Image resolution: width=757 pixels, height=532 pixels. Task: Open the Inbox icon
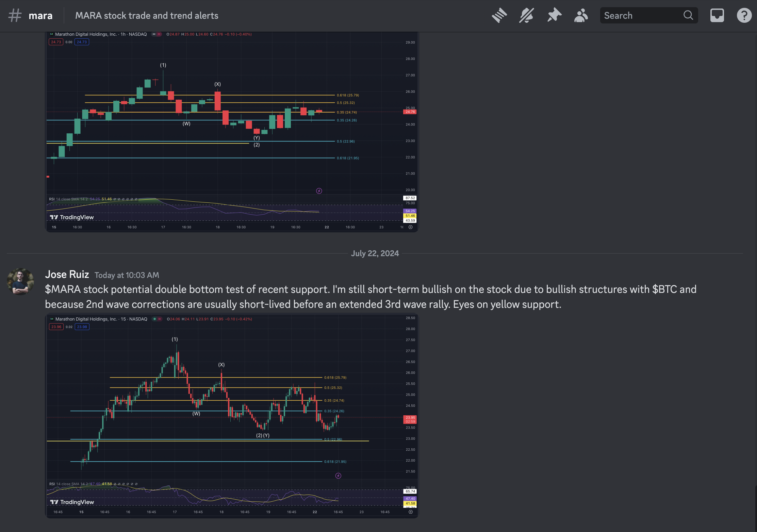pos(717,16)
